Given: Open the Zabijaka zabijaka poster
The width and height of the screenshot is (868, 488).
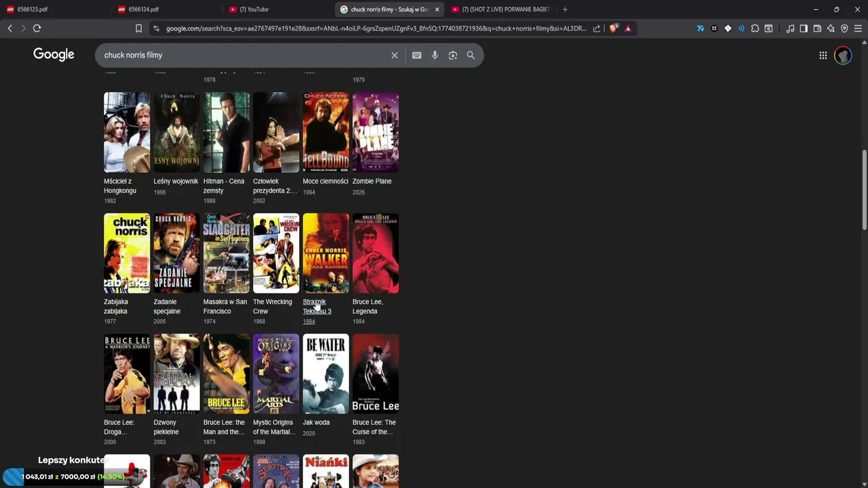Looking at the screenshot, I should click(127, 253).
